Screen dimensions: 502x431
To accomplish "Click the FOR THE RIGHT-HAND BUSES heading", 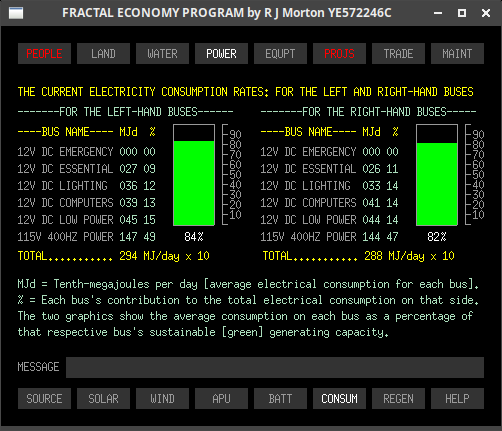I will [x=368, y=112].
